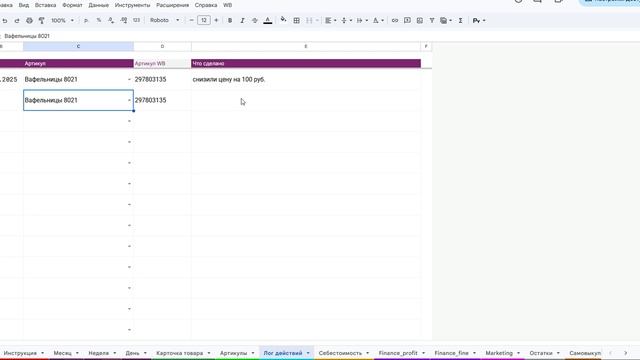Switch to the Себестоимость sheet tab
640x360 pixels.
pos(340,353)
